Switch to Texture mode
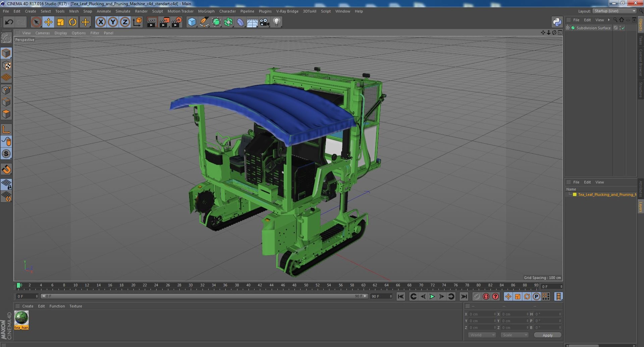644x347 pixels. coord(6,66)
